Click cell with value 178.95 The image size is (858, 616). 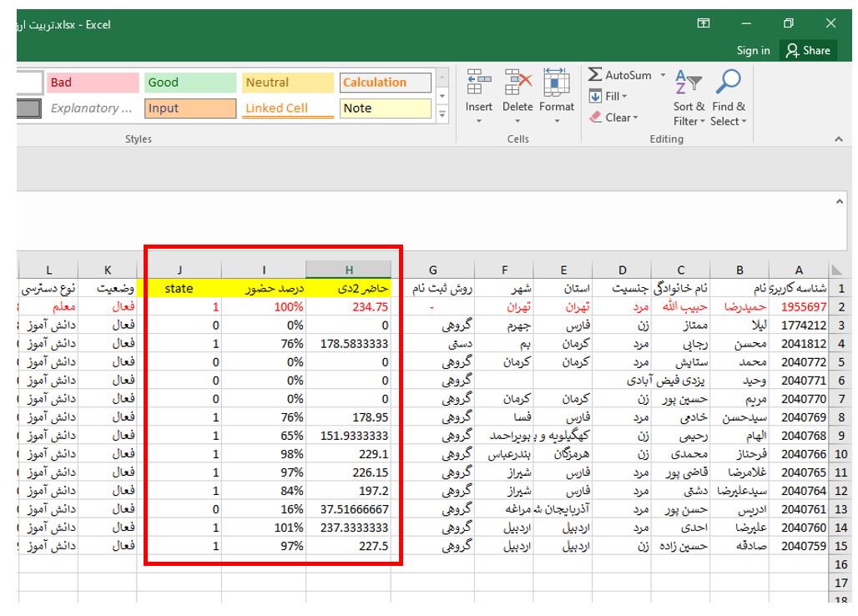click(349, 417)
